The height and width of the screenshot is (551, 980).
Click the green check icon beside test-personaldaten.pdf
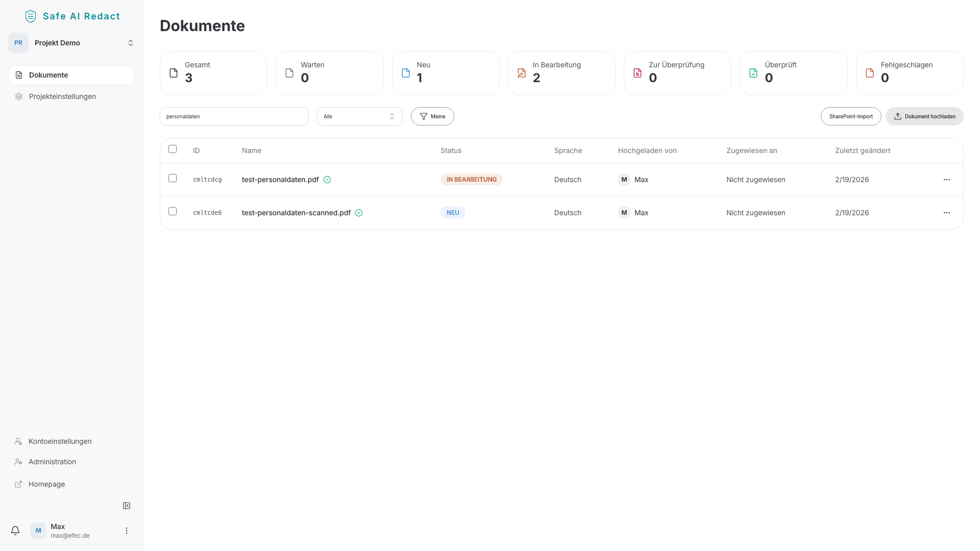coord(327,180)
